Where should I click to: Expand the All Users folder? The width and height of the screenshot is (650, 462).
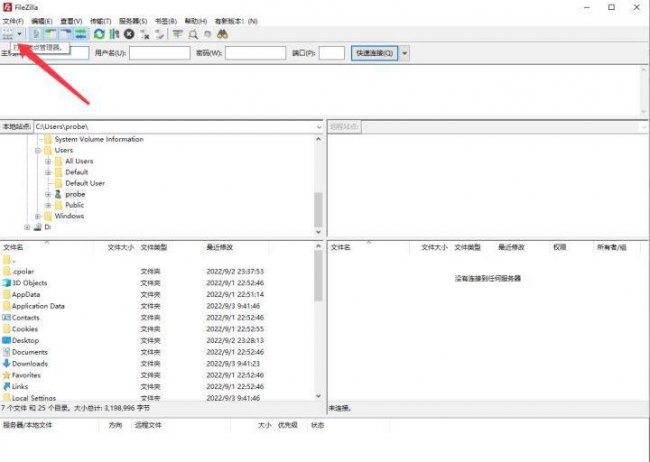coord(48,161)
